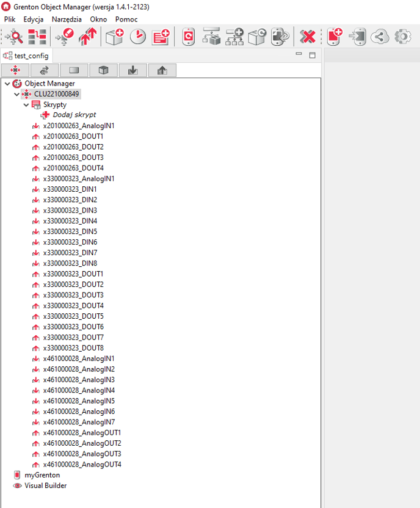The image size is (420, 508).
Task: Select x330000323_DIN3
Action: (x=70, y=211)
